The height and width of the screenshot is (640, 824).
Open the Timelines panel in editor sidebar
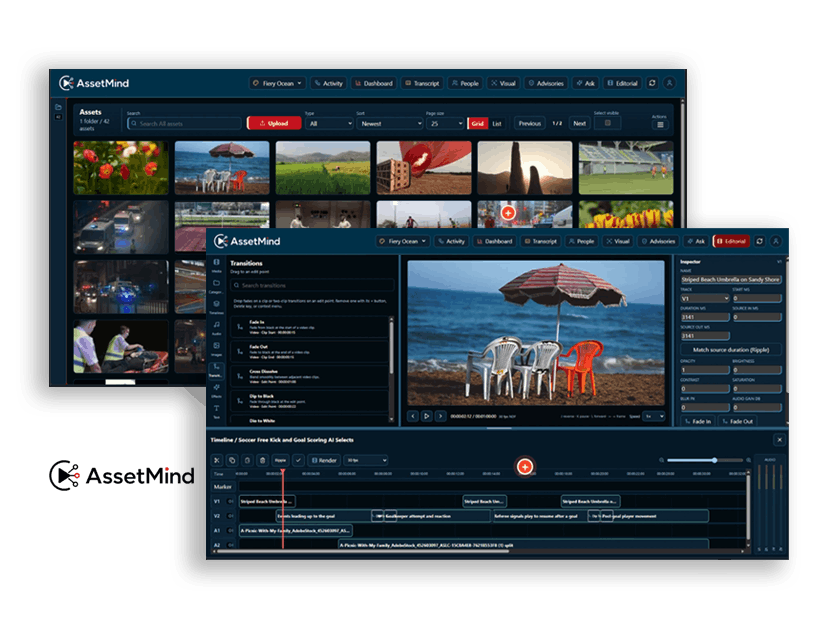[x=217, y=307]
